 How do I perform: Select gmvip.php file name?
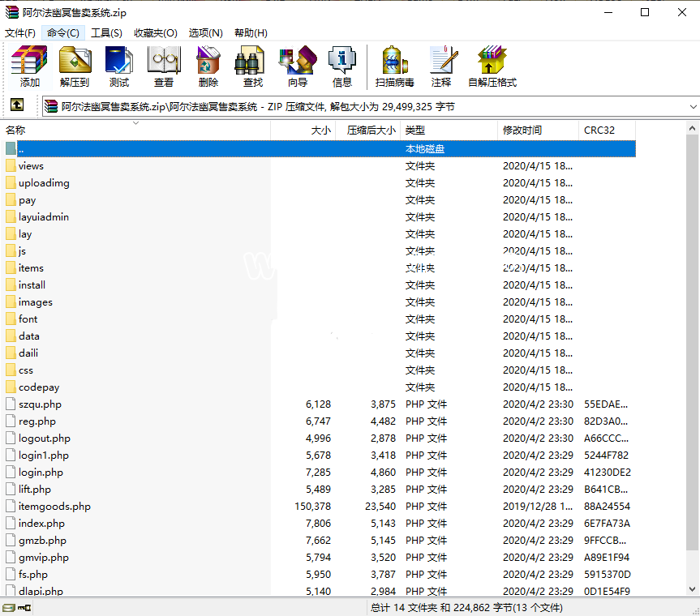tap(43, 557)
